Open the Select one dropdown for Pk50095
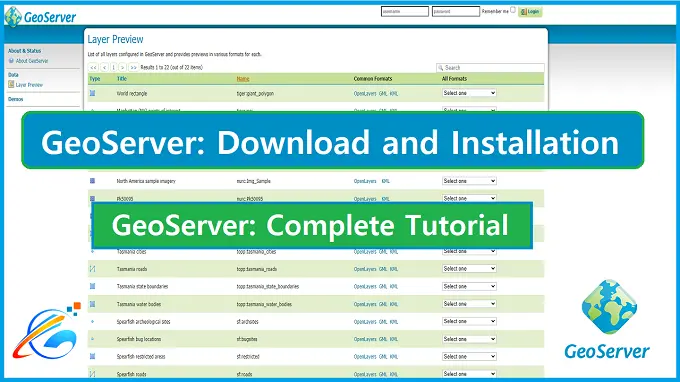Viewport: 680px width, 382px height. [469, 198]
